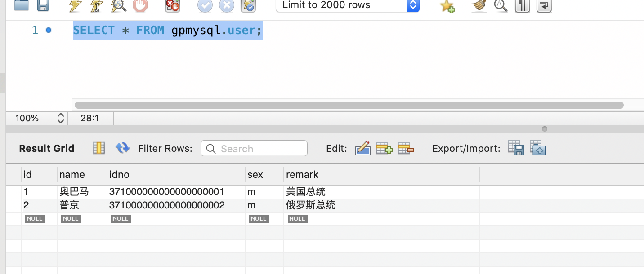Toggle cell text wrapping in grid
The image size is (644, 274).
99,148
